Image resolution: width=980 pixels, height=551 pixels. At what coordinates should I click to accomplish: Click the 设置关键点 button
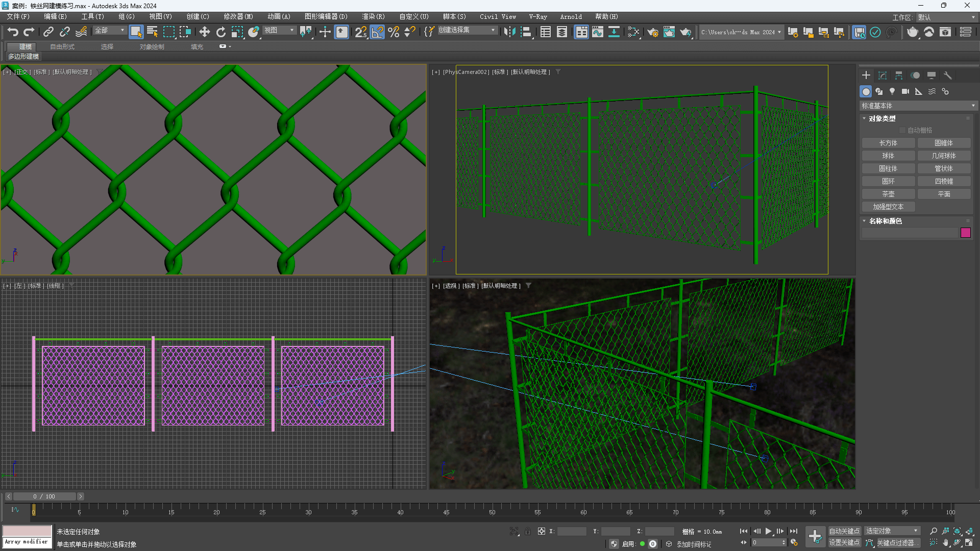click(x=845, y=543)
